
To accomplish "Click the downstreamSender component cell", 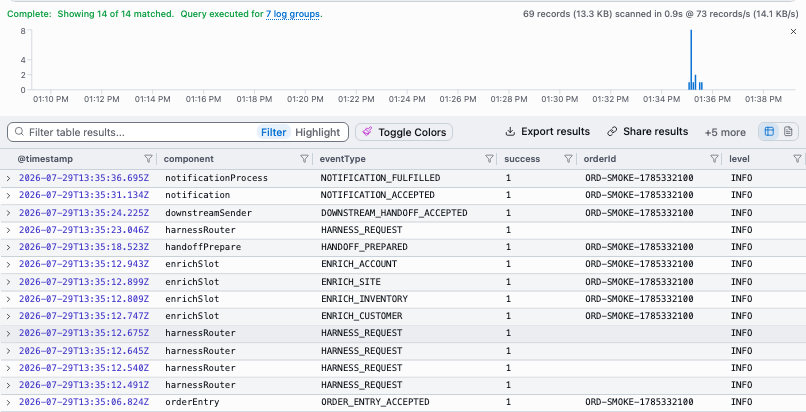I will click(209, 213).
